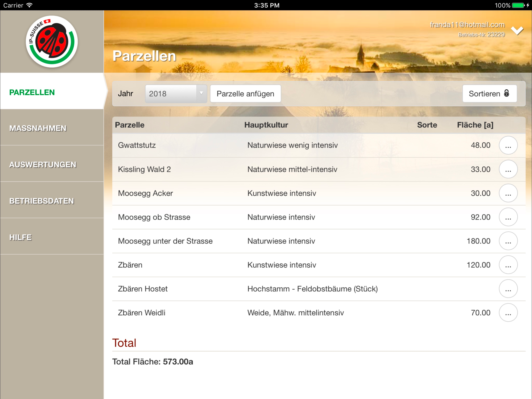
Task: Open options menu for Gwattstutz row
Action: (508, 145)
